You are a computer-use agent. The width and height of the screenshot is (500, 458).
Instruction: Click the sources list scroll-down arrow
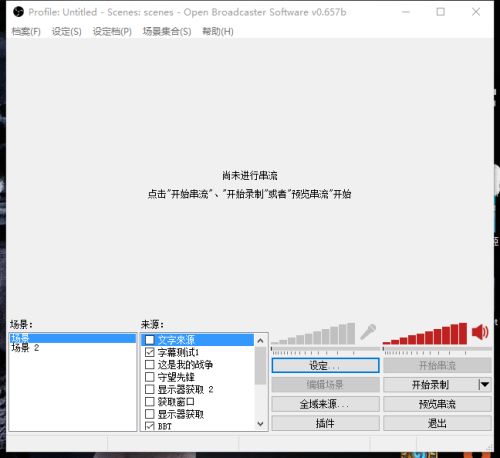point(260,424)
